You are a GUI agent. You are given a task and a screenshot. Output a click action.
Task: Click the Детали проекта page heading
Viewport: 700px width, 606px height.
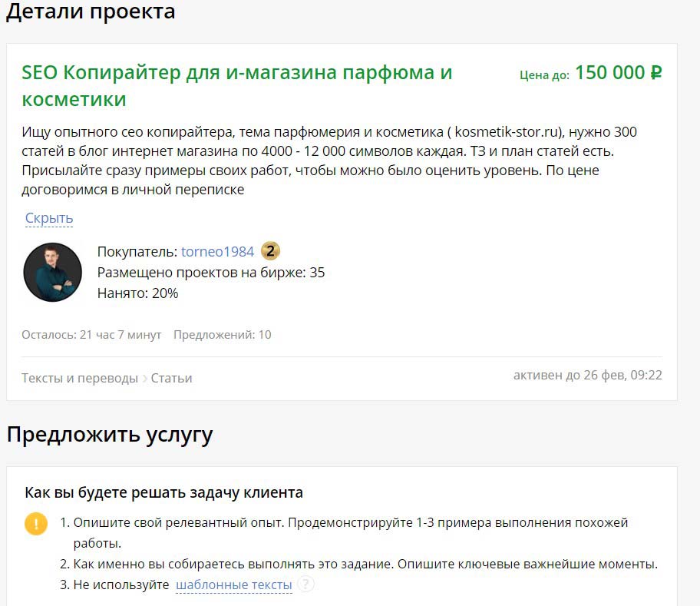90,12
